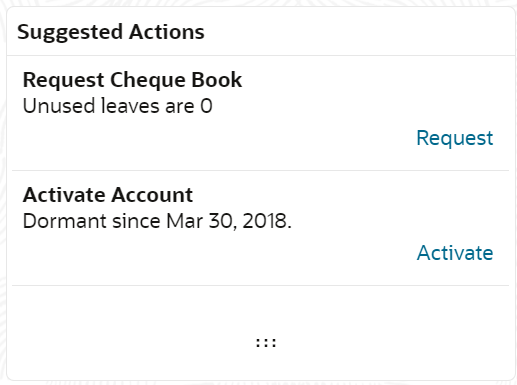Screen dimensions: 517x385
Task: Click the word Suggested in the header
Action: tap(70, 33)
